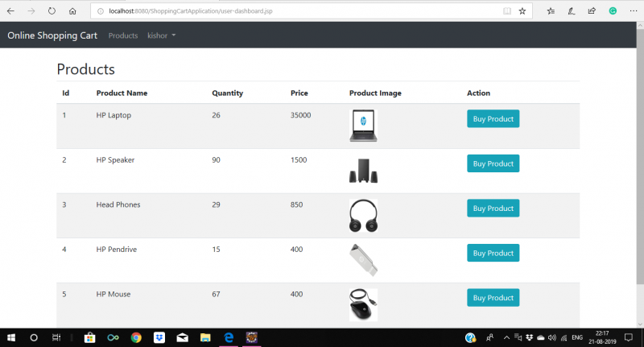Open Microsoft Store from the taskbar
The width and height of the screenshot is (644, 347).
[x=89, y=337]
